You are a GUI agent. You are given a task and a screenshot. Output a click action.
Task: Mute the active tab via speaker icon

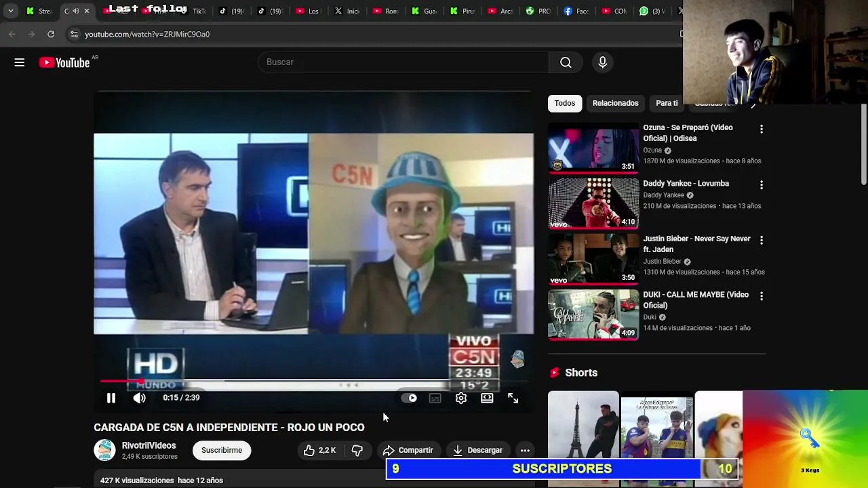tap(76, 11)
